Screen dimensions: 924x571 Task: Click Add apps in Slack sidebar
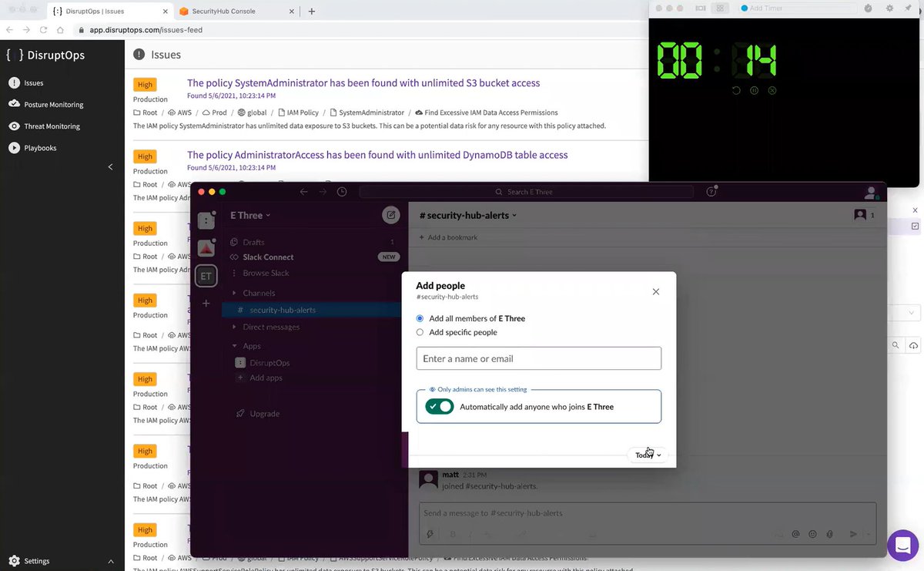click(x=266, y=378)
